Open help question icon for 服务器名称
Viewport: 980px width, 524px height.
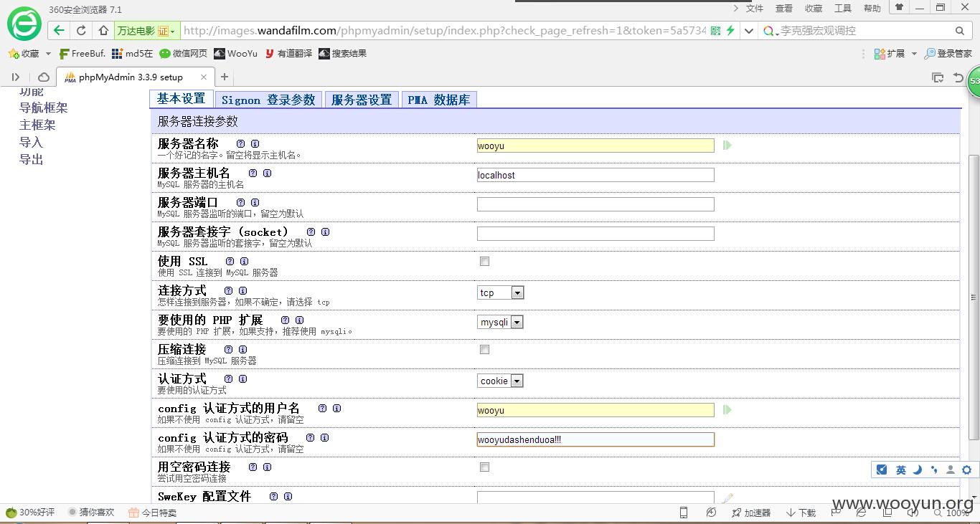click(240, 144)
